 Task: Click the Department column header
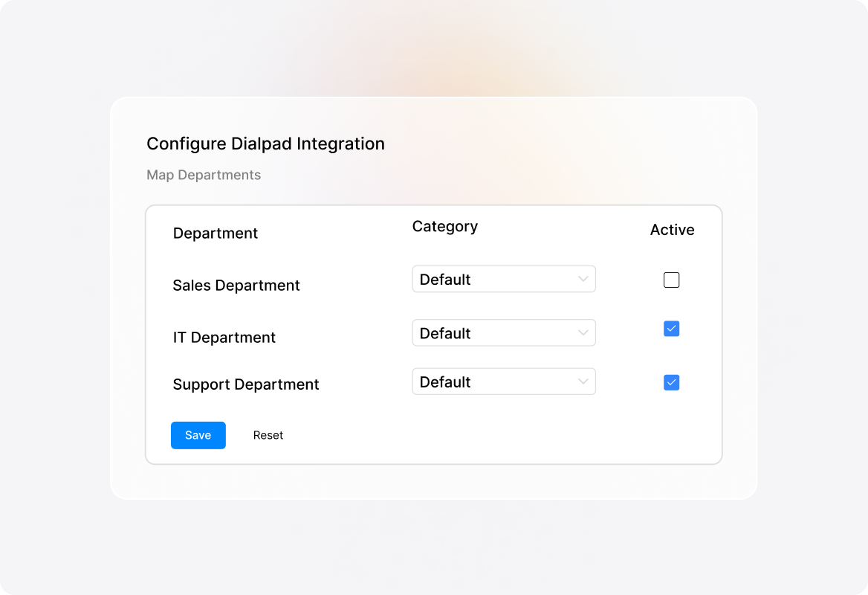pyautogui.click(x=215, y=233)
